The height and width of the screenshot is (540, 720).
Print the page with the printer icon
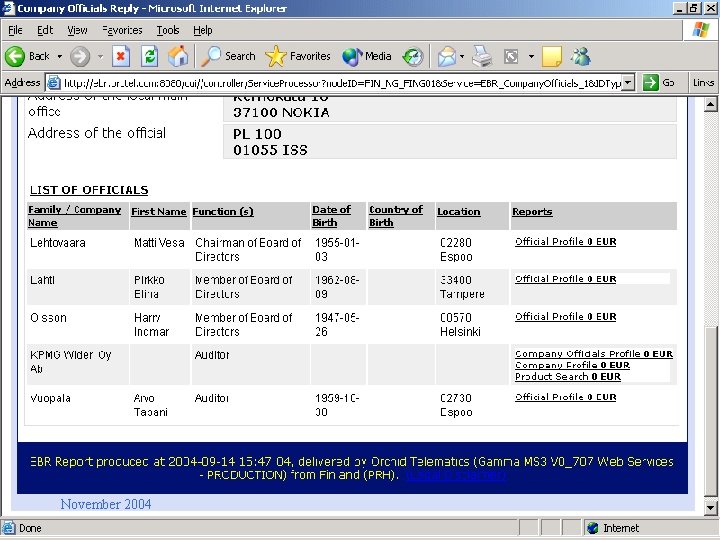click(482, 56)
